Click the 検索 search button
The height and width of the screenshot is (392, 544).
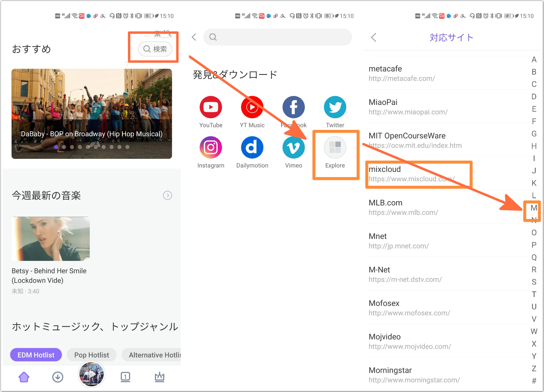(x=155, y=49)
